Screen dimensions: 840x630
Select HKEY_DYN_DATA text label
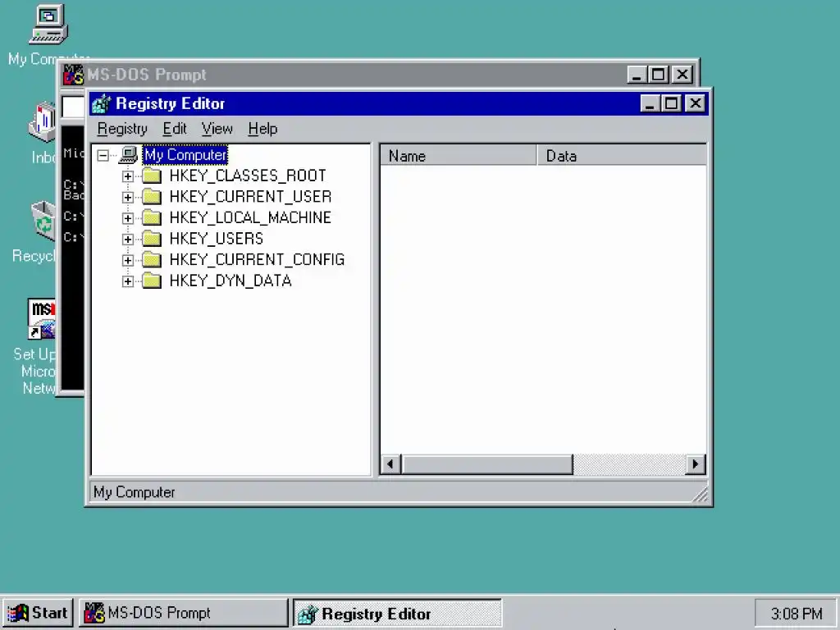pos(231,281)
